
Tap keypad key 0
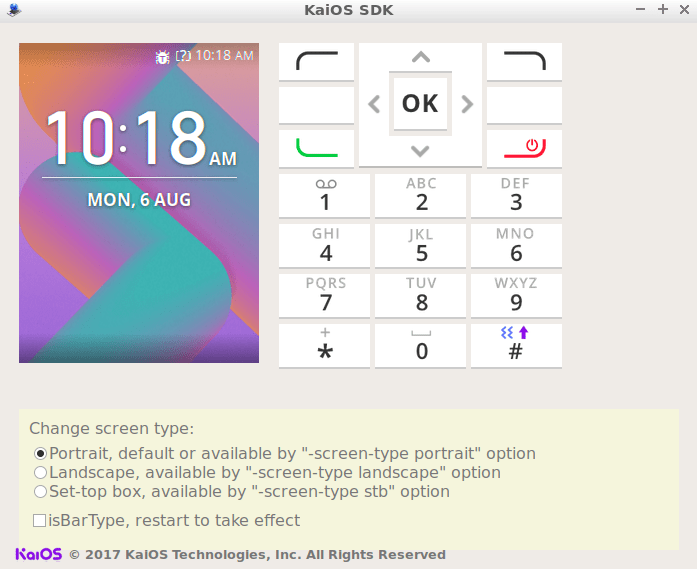421,345
